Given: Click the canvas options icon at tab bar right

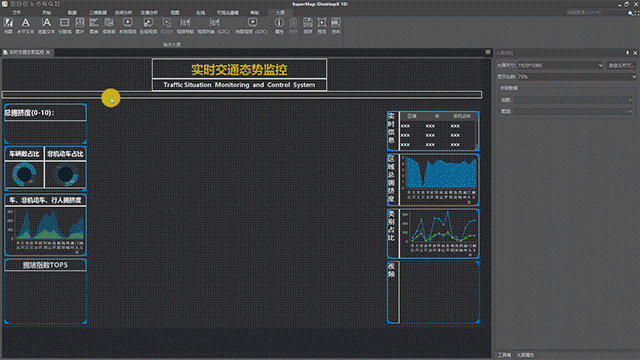Looking at the screenshot, I should tap(488, 52).
